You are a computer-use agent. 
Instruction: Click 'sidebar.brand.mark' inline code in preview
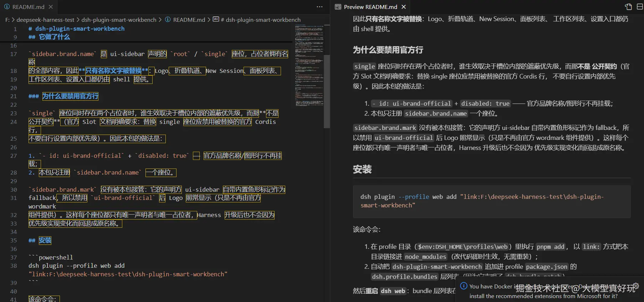click(385, 128)
